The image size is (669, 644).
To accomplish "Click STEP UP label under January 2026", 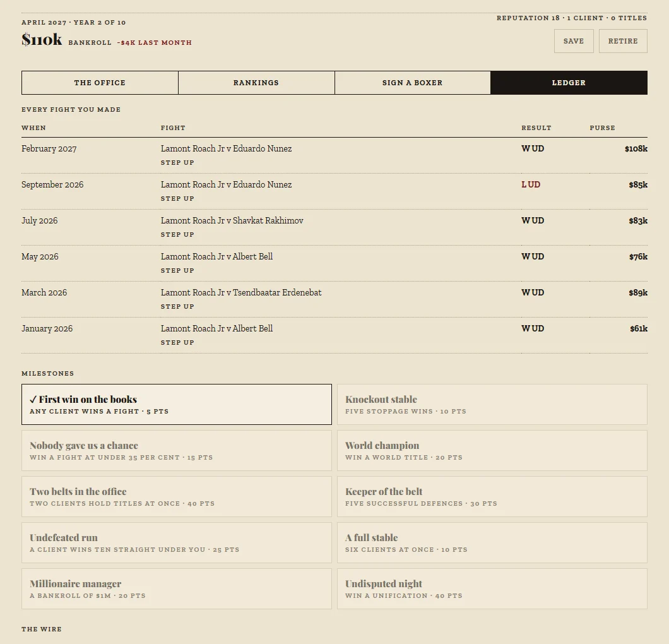I will click(177, 343).
